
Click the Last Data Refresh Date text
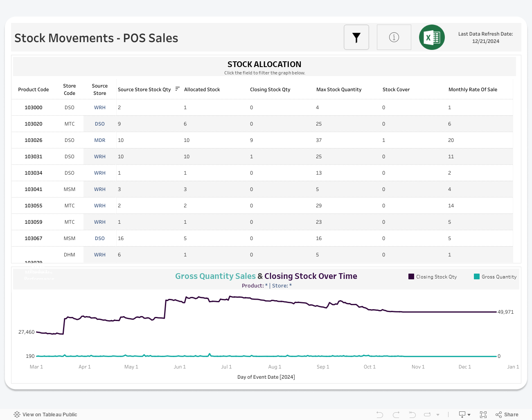(x=485, y=38)
